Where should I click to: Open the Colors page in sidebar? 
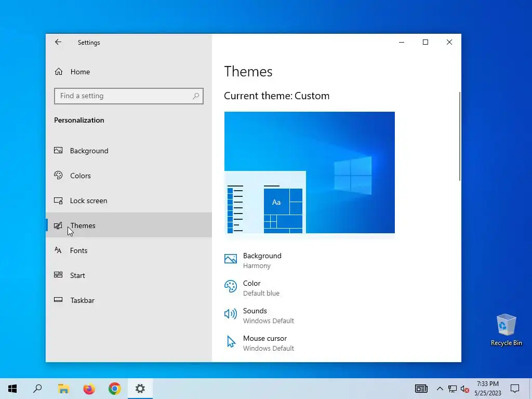pos(129,176)
